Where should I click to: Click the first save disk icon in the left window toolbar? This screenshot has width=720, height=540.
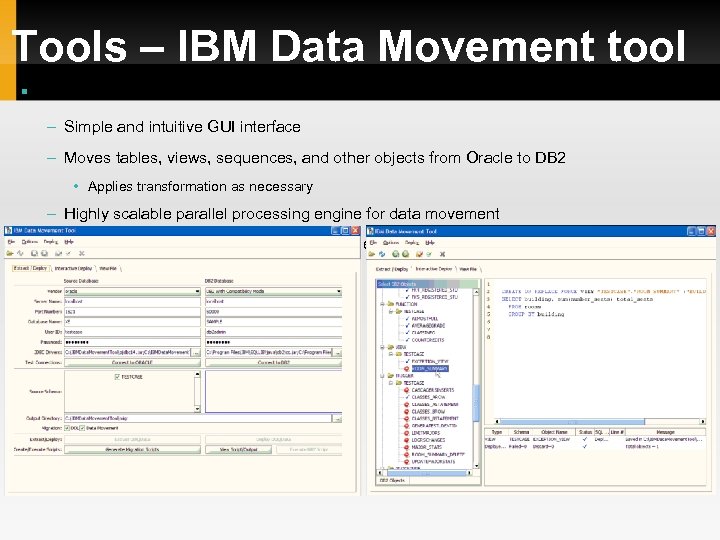click(34, 253)
